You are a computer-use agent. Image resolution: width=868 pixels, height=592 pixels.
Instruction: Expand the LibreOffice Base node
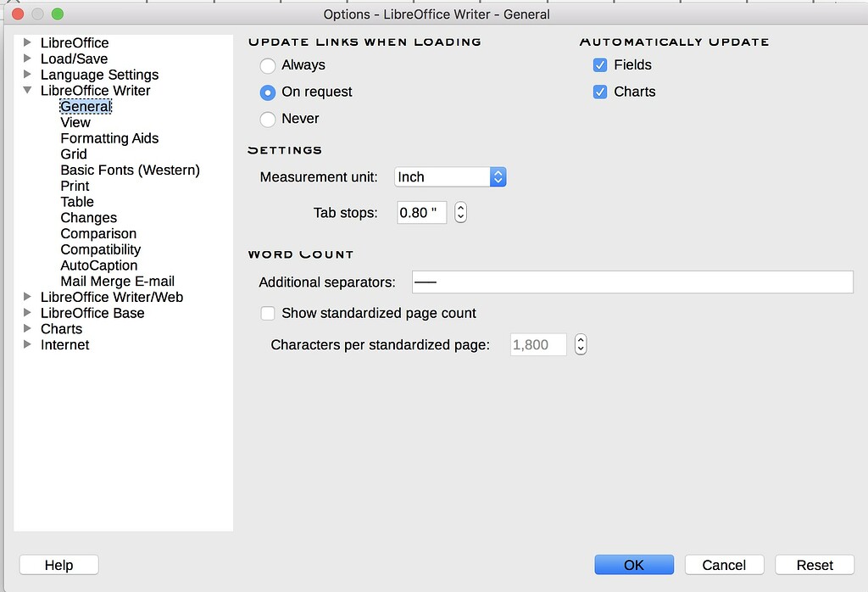click(x=27, y=313)
